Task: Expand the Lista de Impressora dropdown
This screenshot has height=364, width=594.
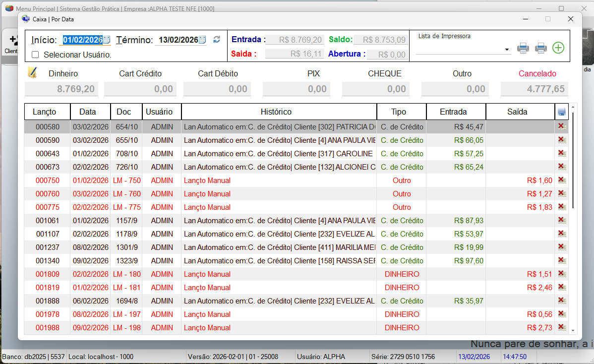Action: pos(507,50)
